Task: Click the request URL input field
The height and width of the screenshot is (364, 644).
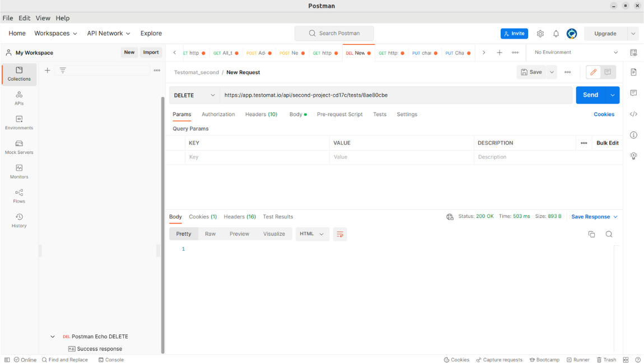Action: point(395,95)
